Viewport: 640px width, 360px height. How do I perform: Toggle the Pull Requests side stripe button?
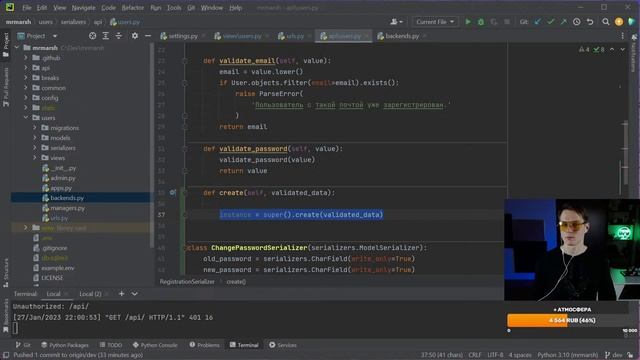[6, 87]
